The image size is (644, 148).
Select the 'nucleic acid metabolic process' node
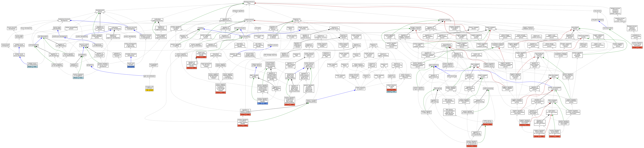[x=476, y=55]
